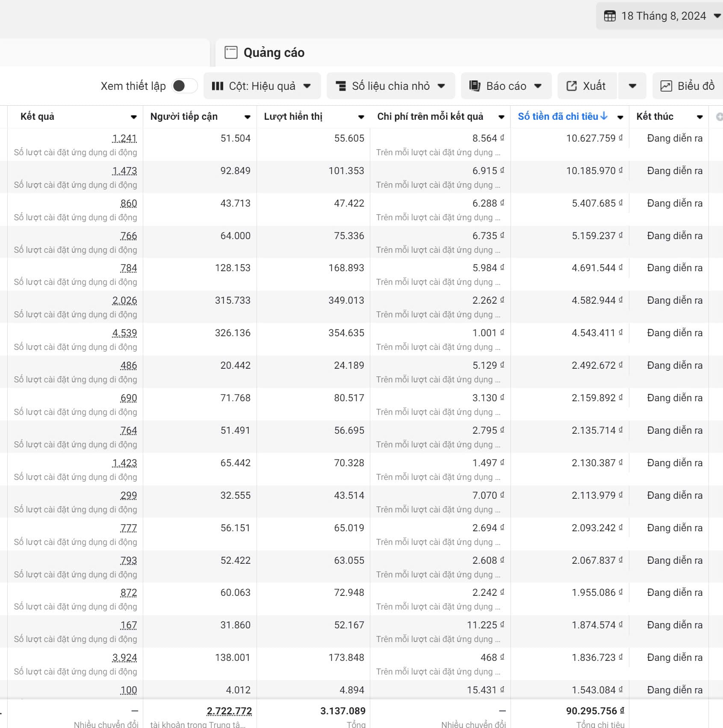Select the reach cell 20.442
Screen dimensions: 723x728
(236, 365)
